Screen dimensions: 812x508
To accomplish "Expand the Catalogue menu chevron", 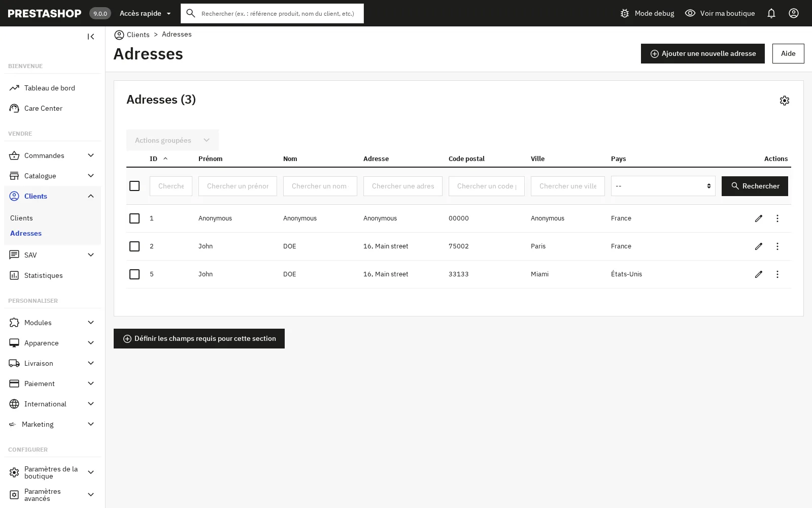I will pos(91,176).
